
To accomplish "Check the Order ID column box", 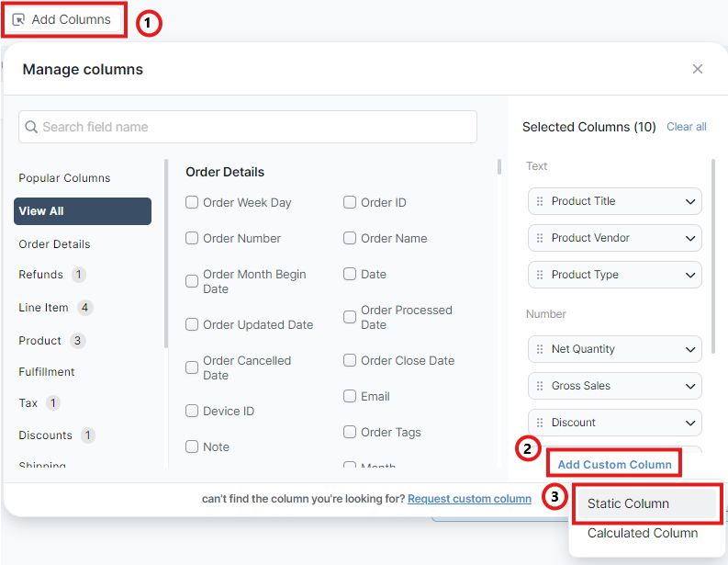I will point(350,202).
